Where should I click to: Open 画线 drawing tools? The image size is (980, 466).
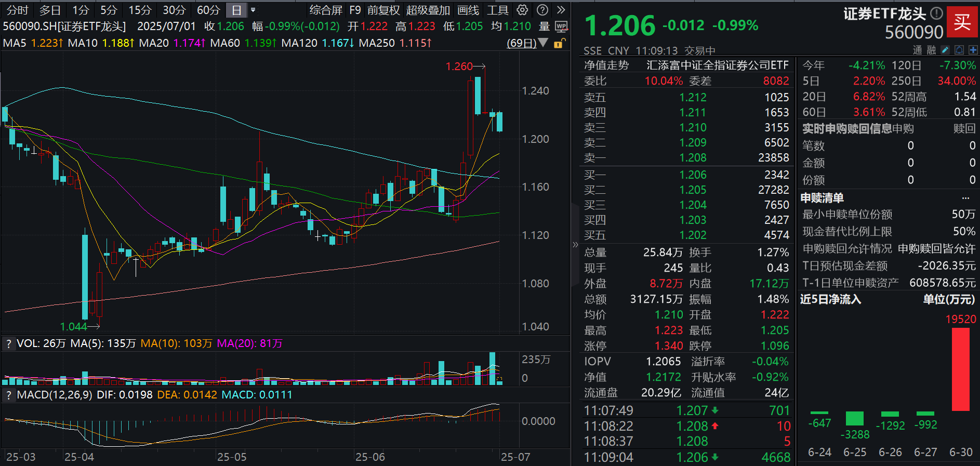468,10
